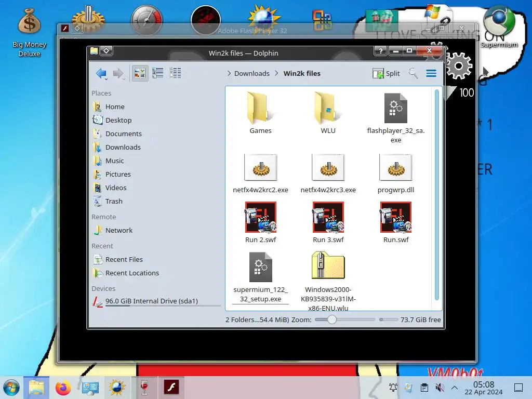Open Flash Player window menu icon

[65, 28]
